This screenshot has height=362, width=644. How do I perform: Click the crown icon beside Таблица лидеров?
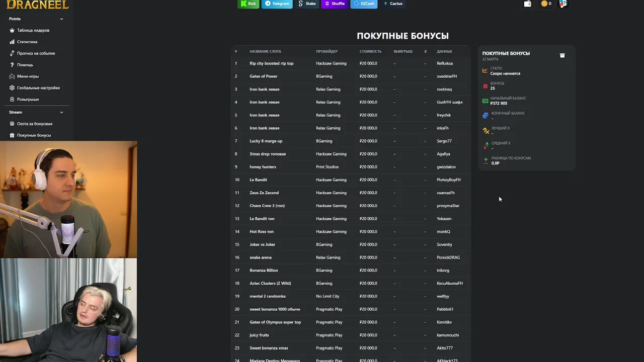[x=12, y=30]
